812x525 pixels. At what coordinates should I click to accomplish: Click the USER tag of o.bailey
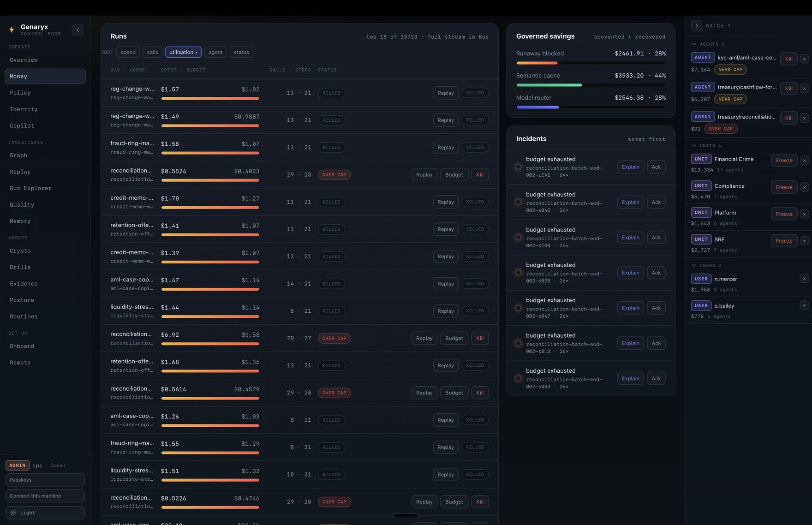701,305
